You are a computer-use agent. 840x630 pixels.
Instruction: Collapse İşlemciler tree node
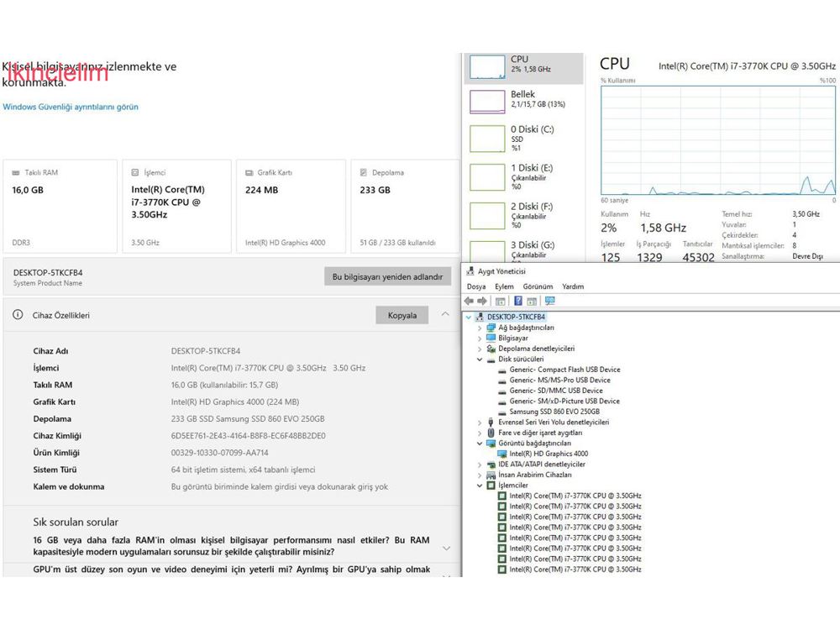tap(480, 486)
